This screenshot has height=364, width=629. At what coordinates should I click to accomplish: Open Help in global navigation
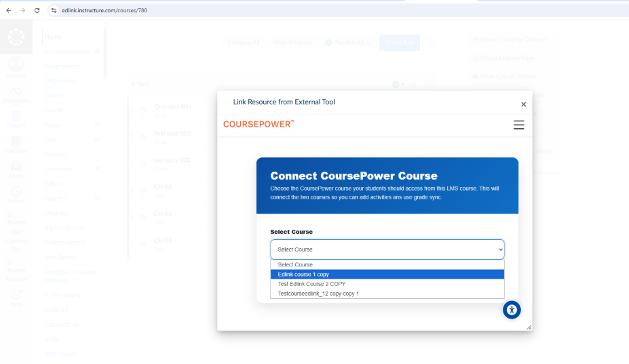(x=16, y=298)
